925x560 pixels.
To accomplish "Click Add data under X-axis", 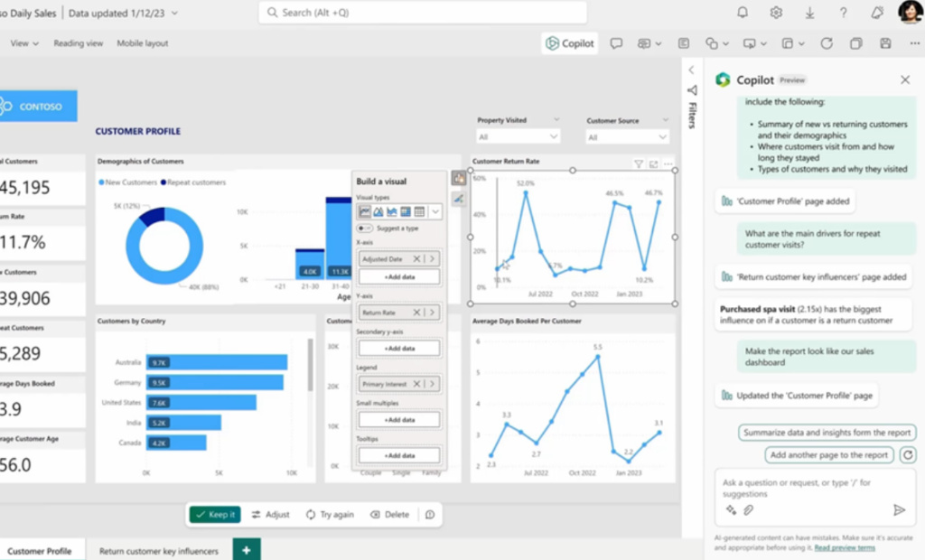I will click(x=399, y=276).
